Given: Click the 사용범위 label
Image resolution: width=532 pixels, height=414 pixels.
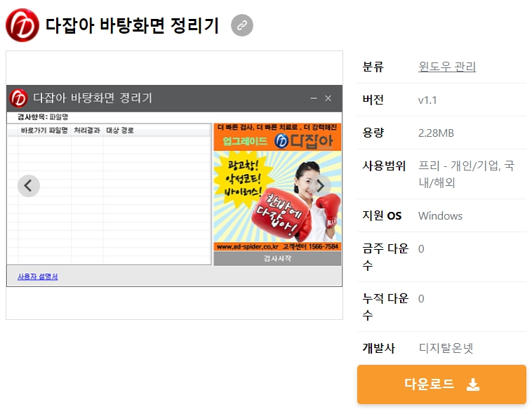Looking at the screenshot, I should (x=384, y=166).
